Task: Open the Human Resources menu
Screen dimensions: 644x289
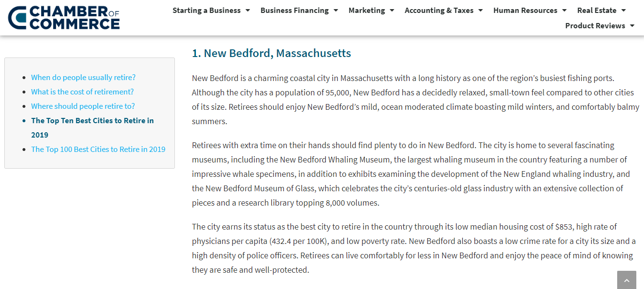Action: point(525,11)
